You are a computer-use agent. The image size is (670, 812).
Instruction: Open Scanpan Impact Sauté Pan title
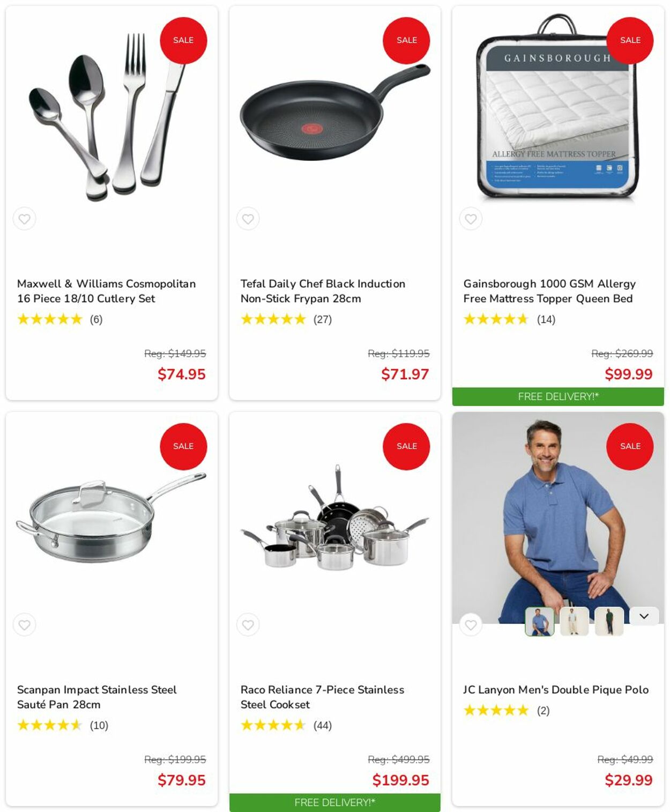(x=96, y=697)
